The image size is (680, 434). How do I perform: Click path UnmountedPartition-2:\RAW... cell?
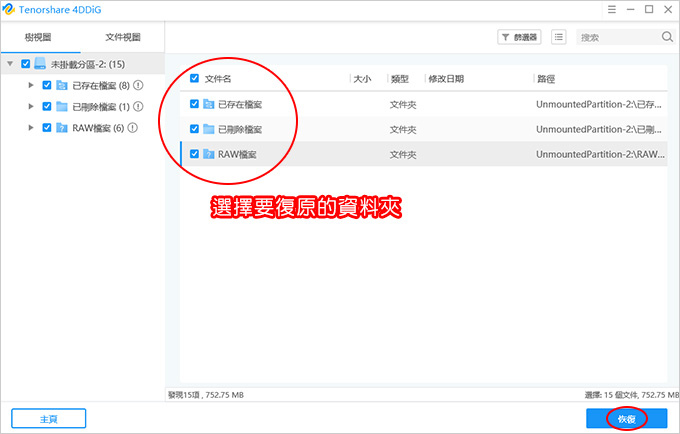pos(600,154)
